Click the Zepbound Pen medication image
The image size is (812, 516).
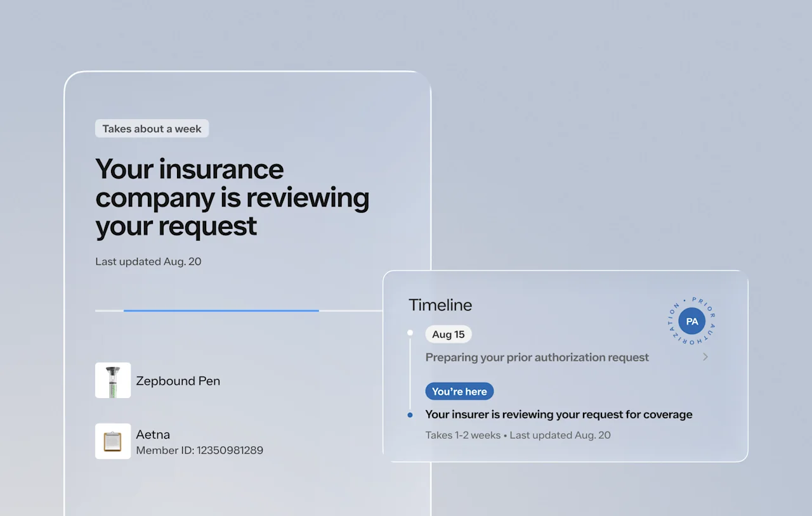point(113,380)
